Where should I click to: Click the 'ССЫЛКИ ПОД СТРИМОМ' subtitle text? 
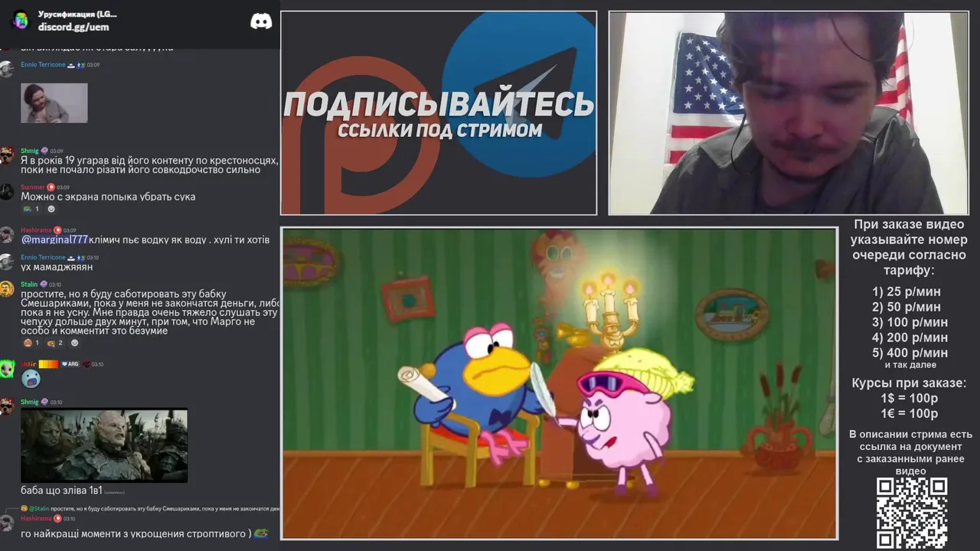[439, 130]
